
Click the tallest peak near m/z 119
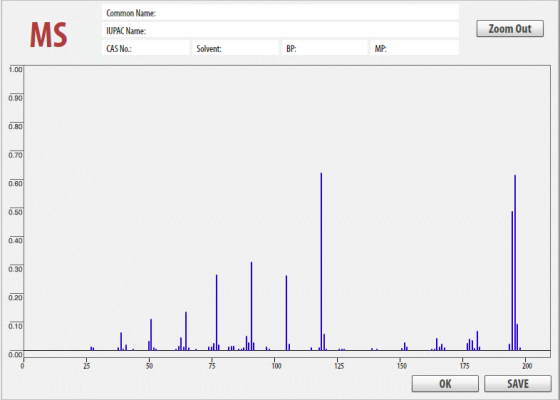321,261
